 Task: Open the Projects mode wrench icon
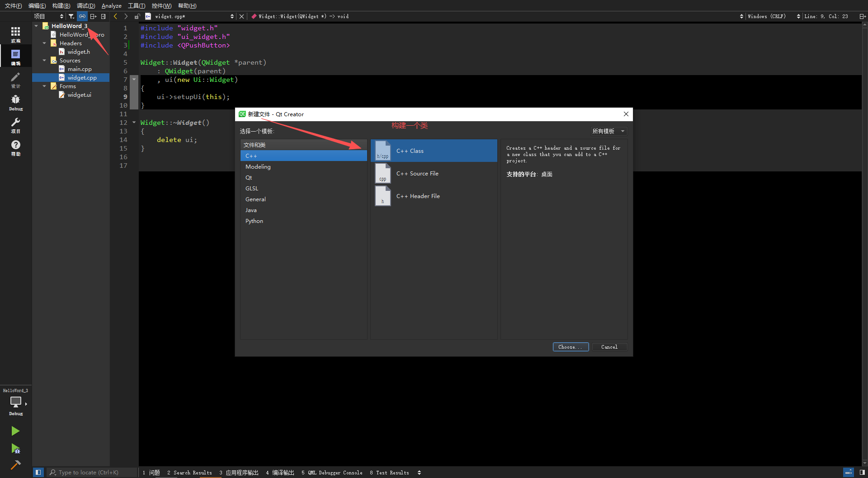pos(16,125)
